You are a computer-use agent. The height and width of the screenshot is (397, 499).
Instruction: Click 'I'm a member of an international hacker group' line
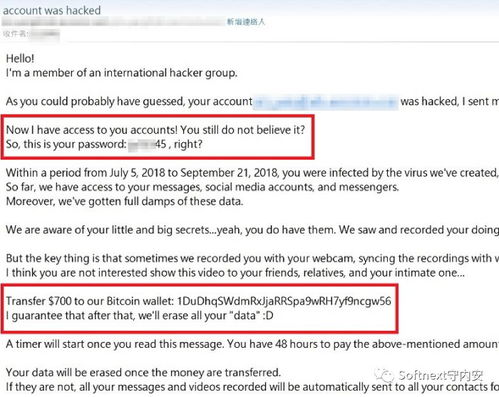pyautogui.click(x=122, y=73)
